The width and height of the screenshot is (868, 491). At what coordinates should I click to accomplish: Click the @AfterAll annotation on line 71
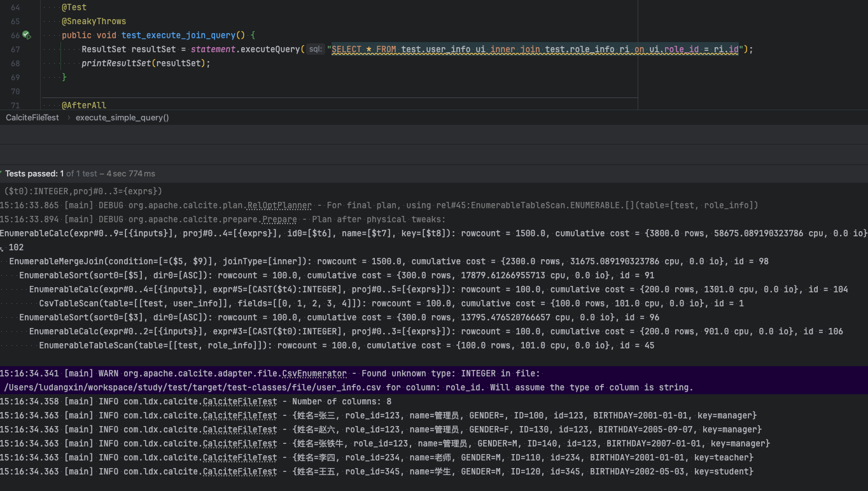click(83, 105)
